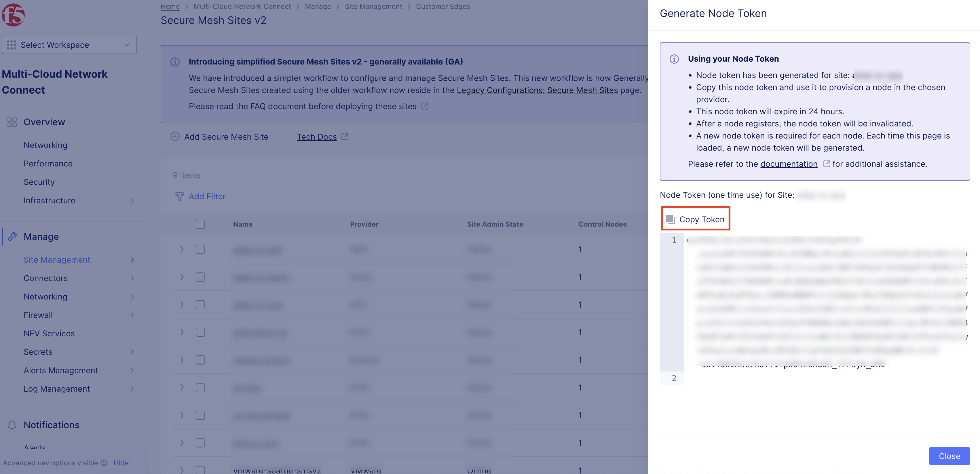
Task: Click the Notifications bell icon
Action: (x=12, y=425)
